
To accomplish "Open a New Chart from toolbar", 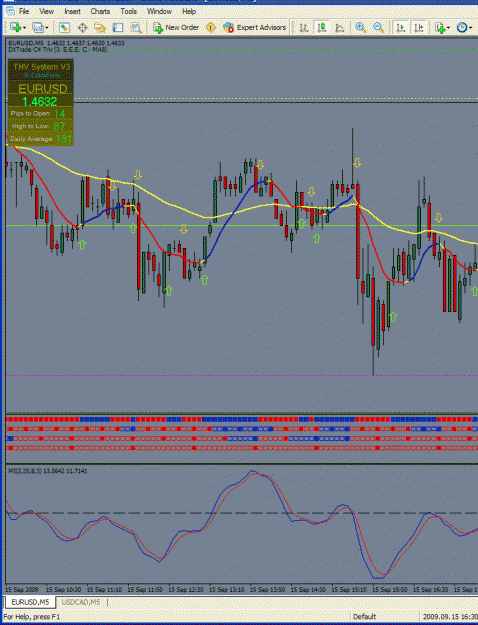I will (x=16, y=28).
